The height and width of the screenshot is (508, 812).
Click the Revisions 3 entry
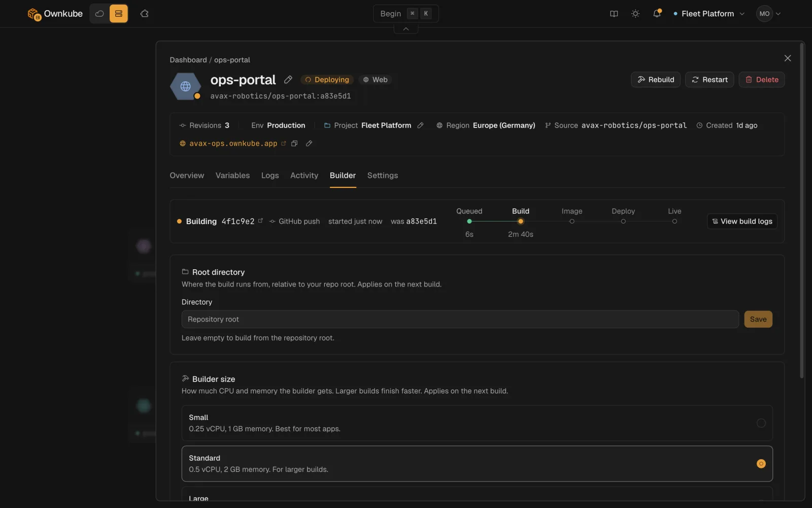(205, 125)
